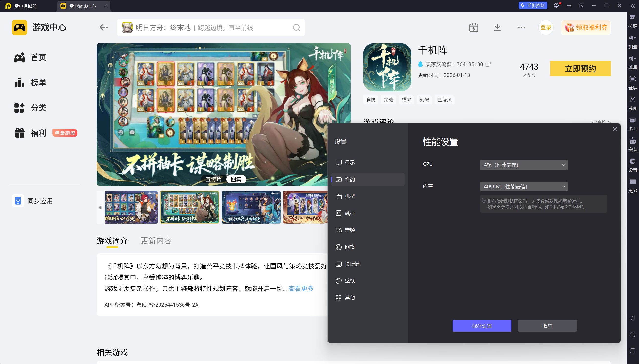The height and width of the screenshot is (364, 639).
Task: Click the fullscreen (全屏) sidebar icon
Action: click(632, 79)
